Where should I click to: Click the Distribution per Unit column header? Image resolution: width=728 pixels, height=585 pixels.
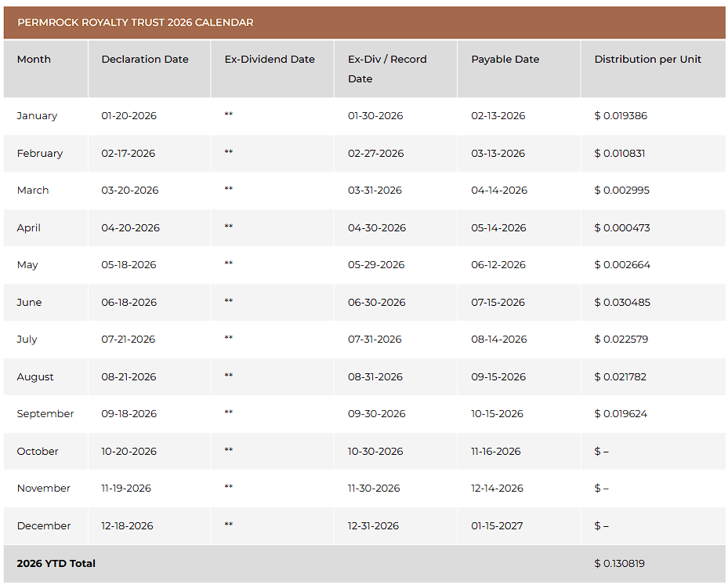[x=648, y=59]
